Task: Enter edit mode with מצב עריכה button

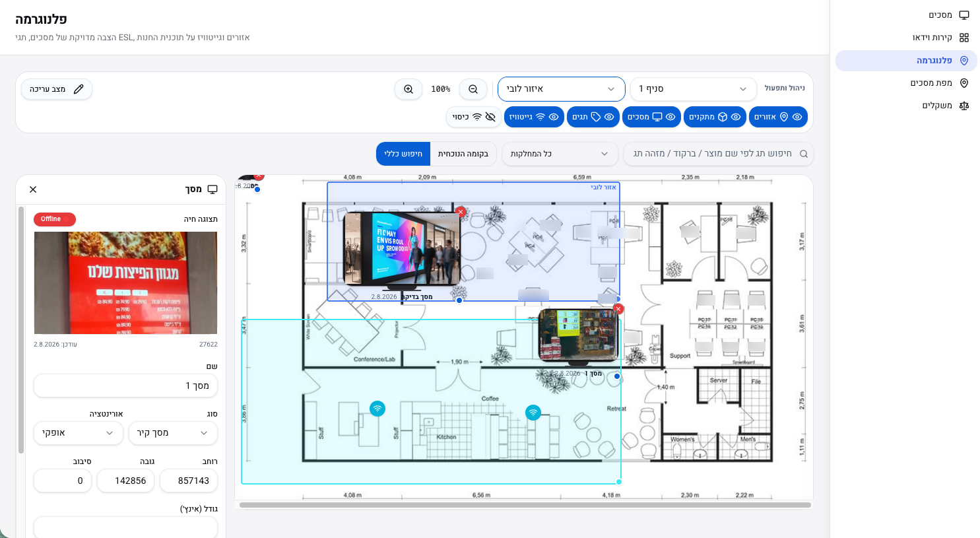Action: point(57,89)
